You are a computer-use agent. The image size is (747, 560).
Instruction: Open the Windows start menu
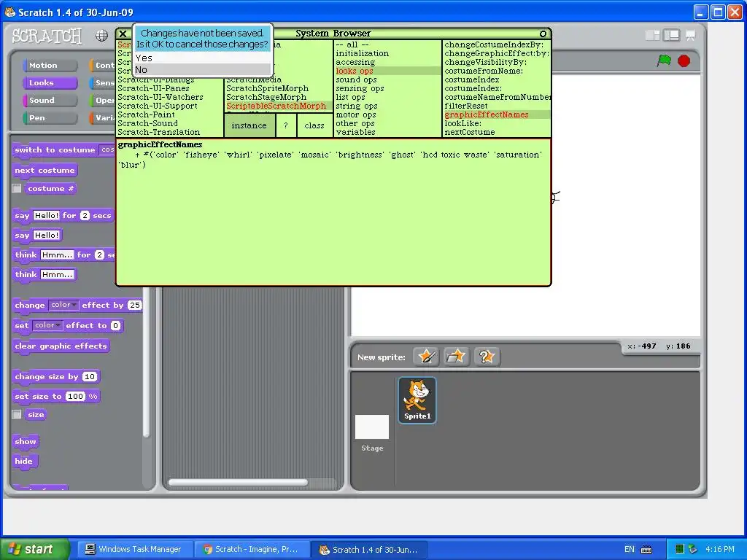(34, 549)
